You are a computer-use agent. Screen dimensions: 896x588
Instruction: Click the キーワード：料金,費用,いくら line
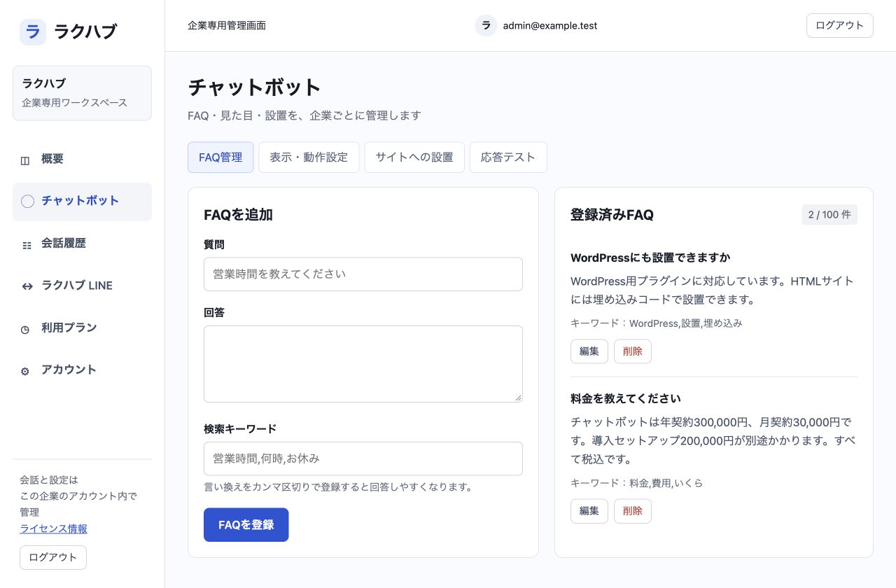click(x=637, y=483)
